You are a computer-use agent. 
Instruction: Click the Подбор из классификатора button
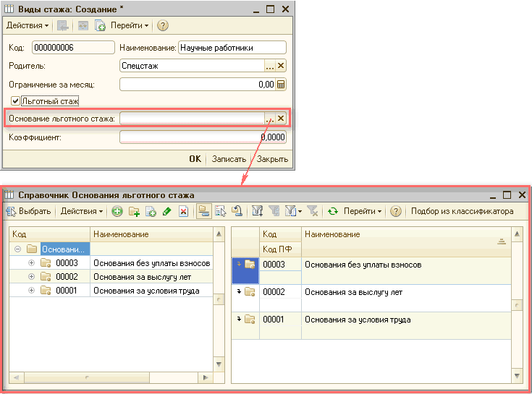[x=462, y=212]
